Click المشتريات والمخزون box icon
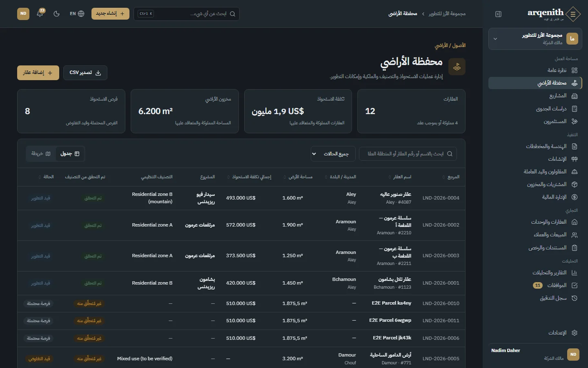588x368 pixels. (575, 184)
